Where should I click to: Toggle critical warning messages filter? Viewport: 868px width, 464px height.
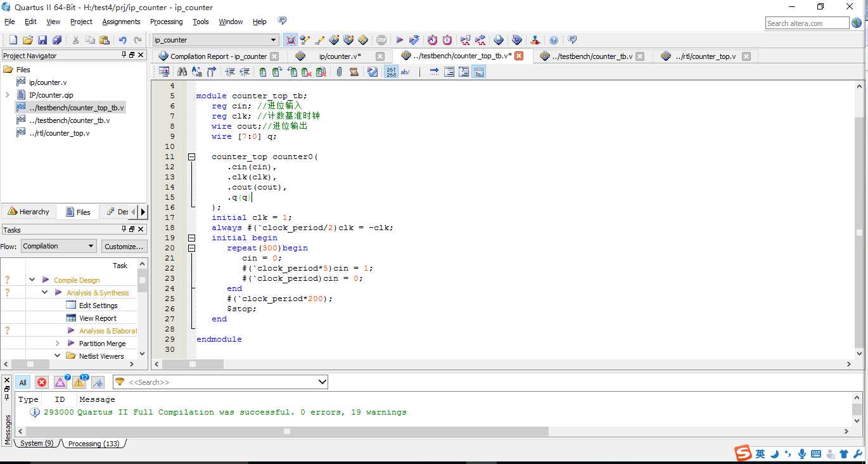point(60,382)
